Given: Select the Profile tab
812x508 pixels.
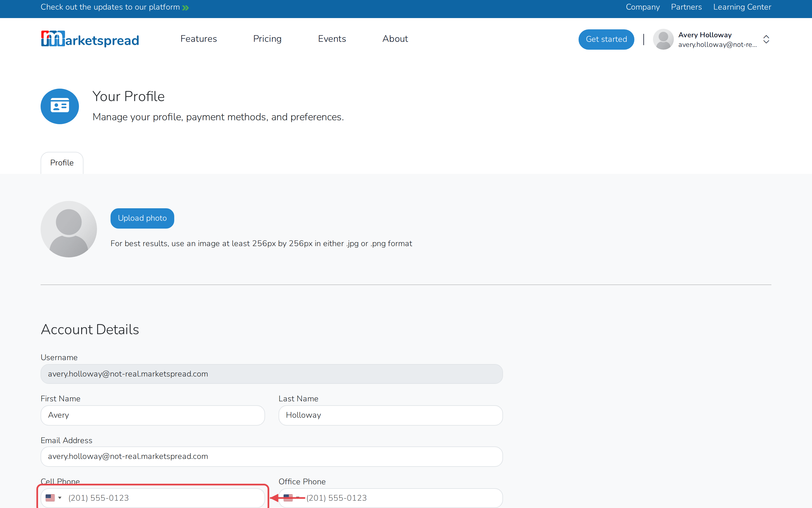Looking at the screenshot, I should (62, 163).
